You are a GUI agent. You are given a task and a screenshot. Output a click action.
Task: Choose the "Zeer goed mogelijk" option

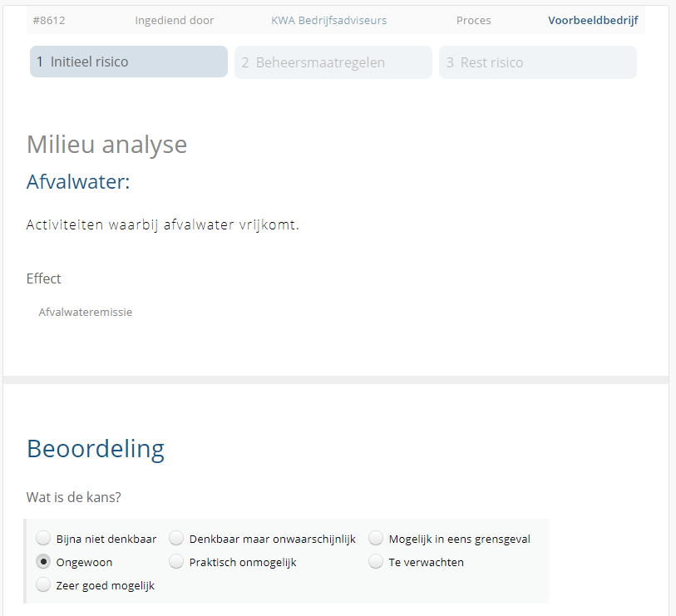(43, 584)
